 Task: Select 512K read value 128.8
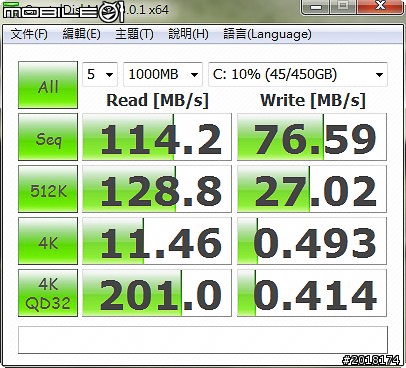tap(157, 189)
